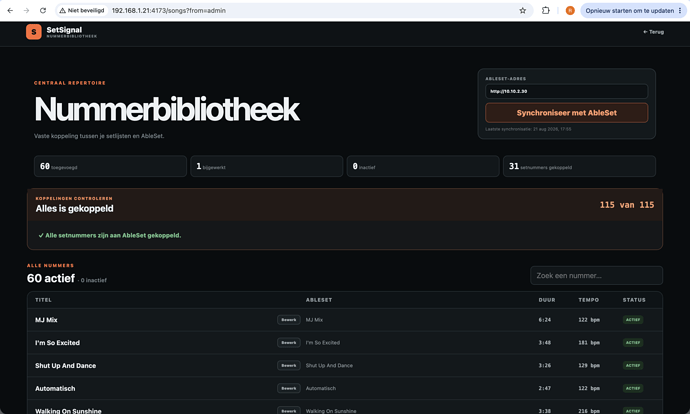Open the browser extensions puzzle icon

pyautogui.click(x=546, y=11)
